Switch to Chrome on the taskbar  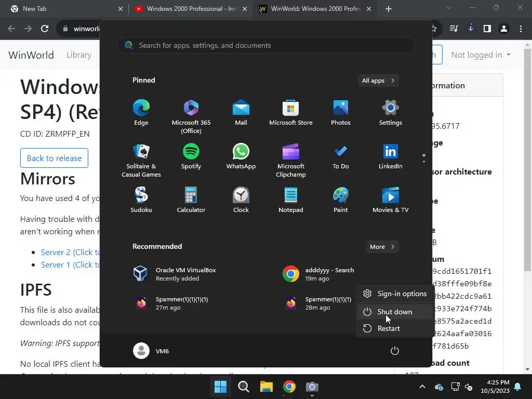coord(289,387)
